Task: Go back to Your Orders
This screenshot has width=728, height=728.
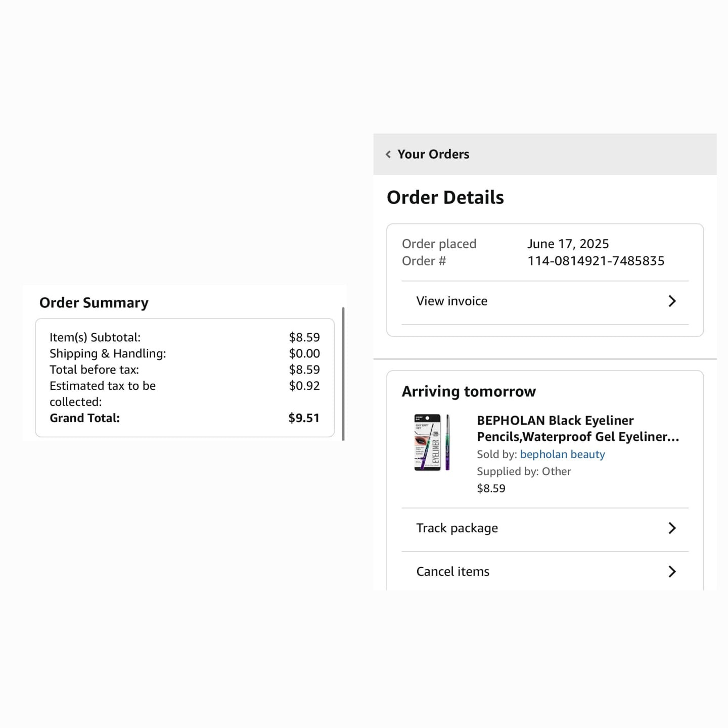Action: 433,154
